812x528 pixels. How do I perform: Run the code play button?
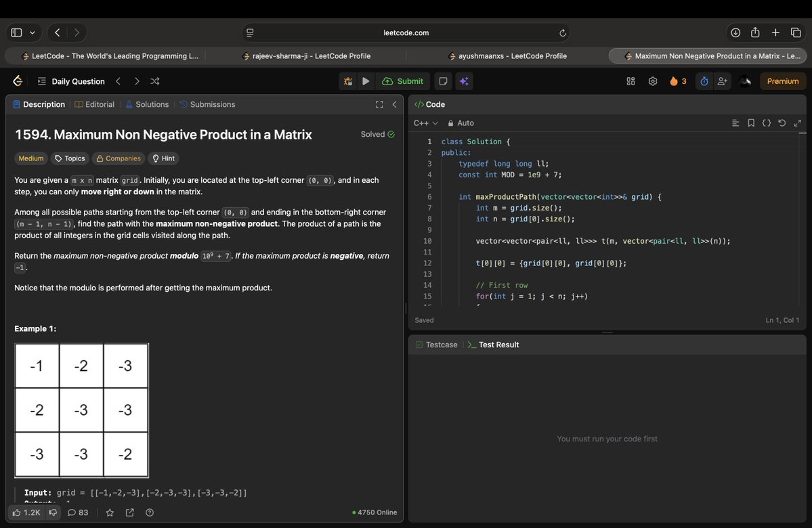pos(366,81)
